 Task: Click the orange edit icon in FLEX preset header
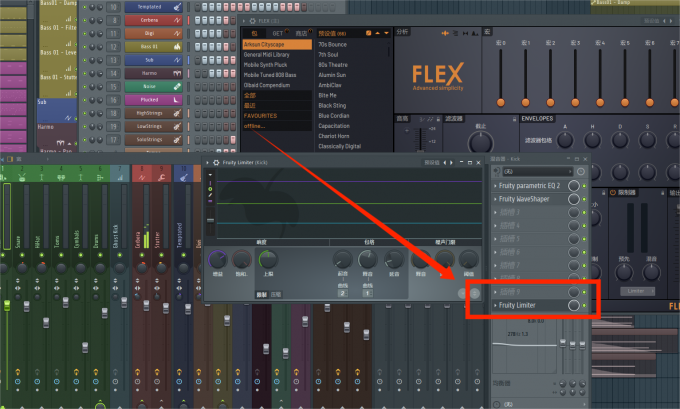(x=368, y=33)
